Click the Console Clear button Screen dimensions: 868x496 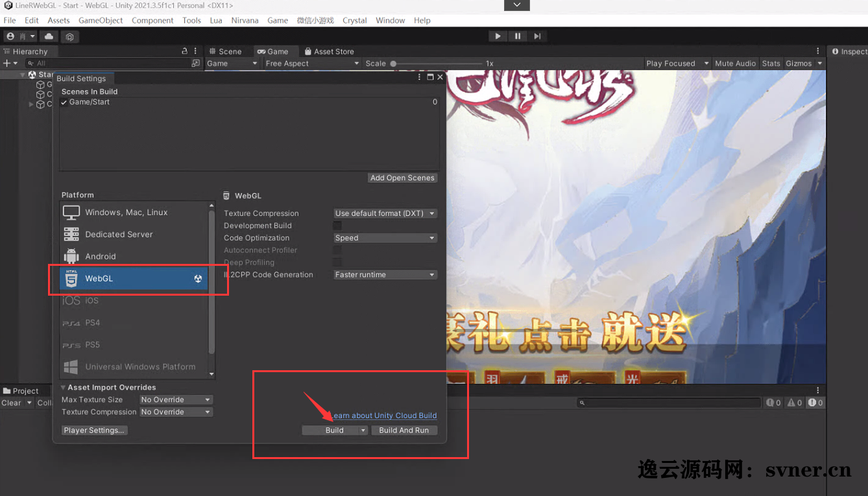[x=12, y=403]
